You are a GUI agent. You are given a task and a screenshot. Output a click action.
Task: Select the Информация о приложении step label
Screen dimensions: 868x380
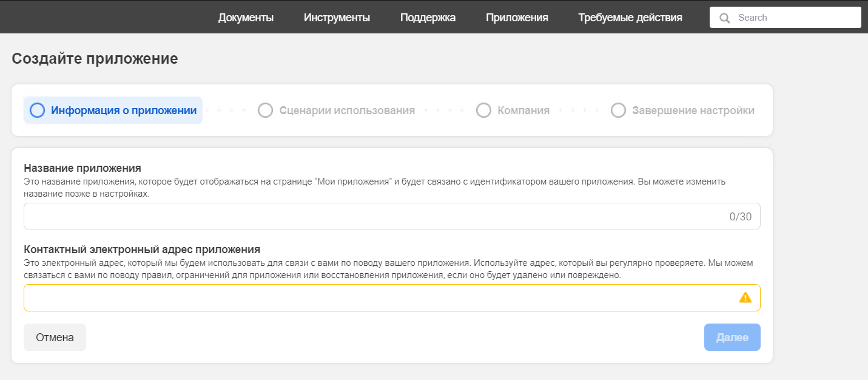pyautogui.click(x=124, y=110)
